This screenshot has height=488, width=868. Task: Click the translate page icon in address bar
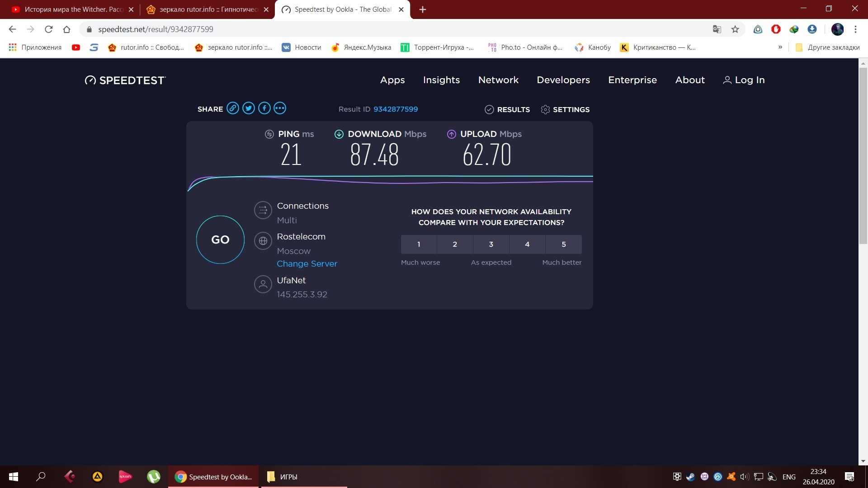click(717, 29)
